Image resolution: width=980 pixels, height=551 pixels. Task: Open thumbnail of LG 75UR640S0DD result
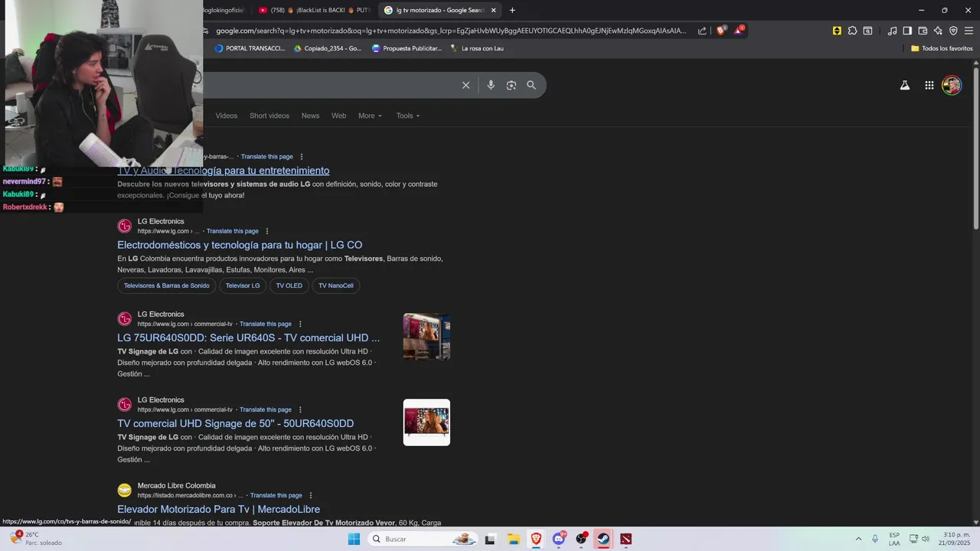tap(426, 337)
